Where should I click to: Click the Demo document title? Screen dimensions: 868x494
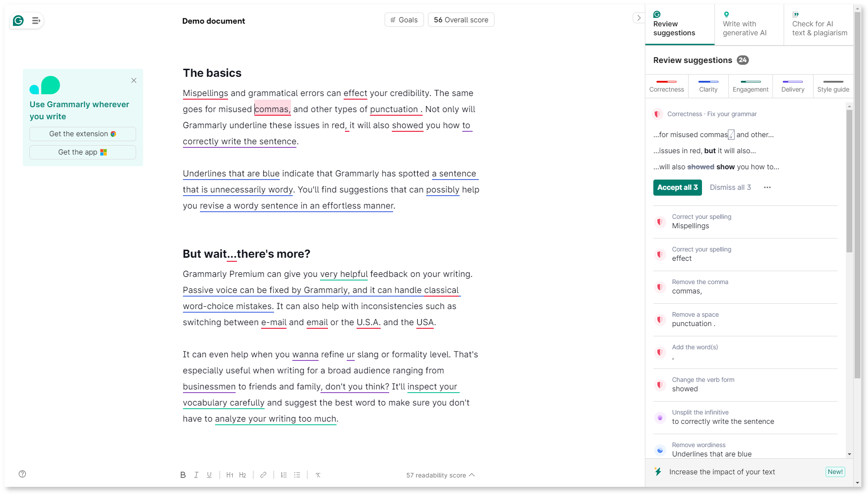214,21
